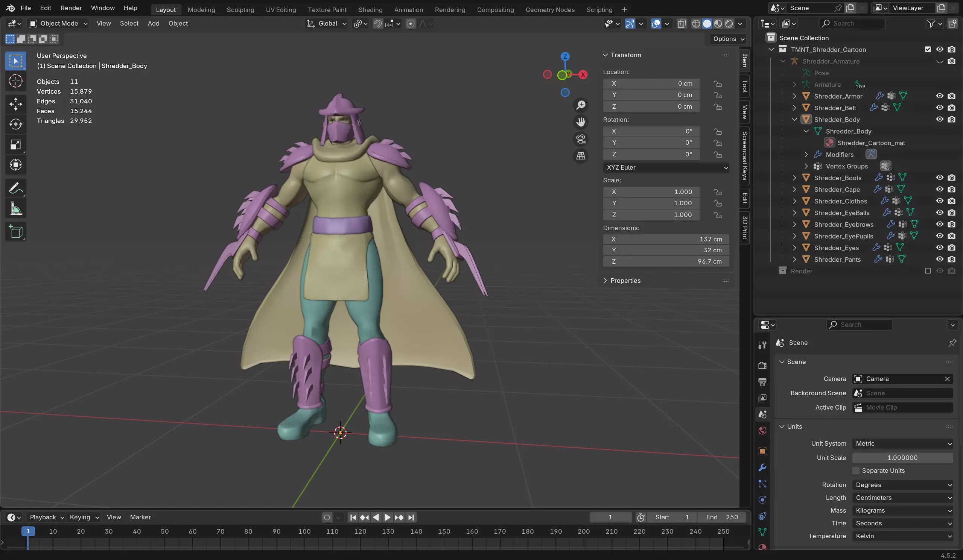Uncheck TMNT_Shredder_Cartoon collection checkbox

point(928,50)
